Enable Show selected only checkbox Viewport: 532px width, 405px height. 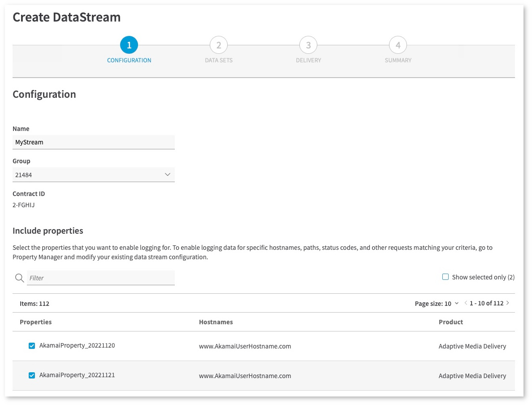coord(445,277)
